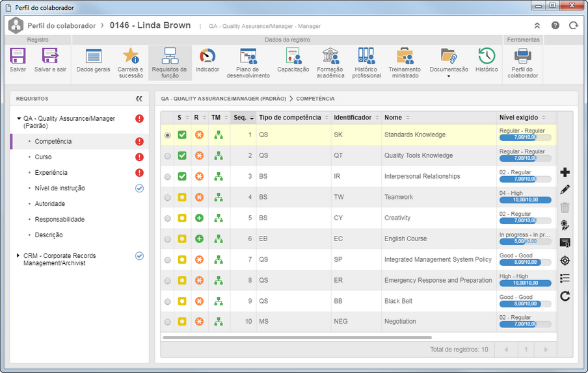This screenshot has width=588, height=373.
Task: Select Curso in requisitos tree
Action: pyautogui.click(x=43, y=157)
